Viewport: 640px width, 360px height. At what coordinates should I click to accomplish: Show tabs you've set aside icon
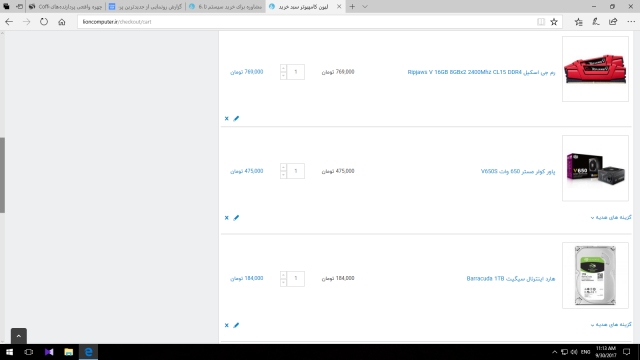point(7,7)
